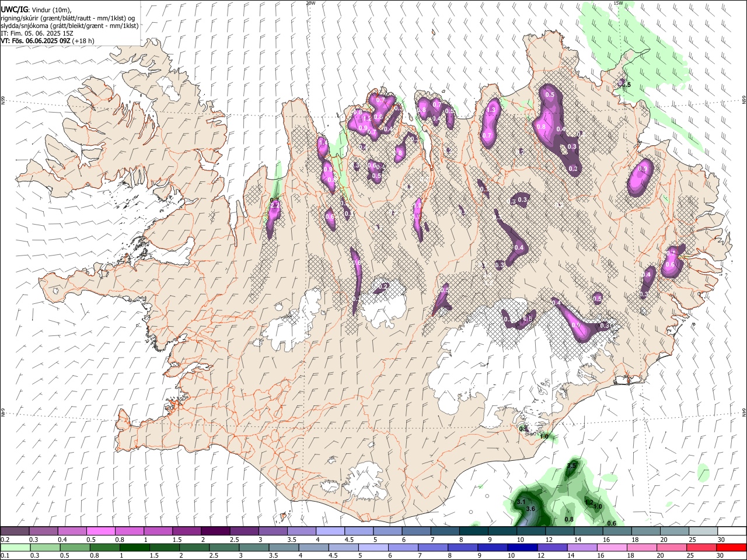This screenshot has height=560, width=747.
Task: Click the "rigning/skúrir" legend description line
Action: point(68,17)
